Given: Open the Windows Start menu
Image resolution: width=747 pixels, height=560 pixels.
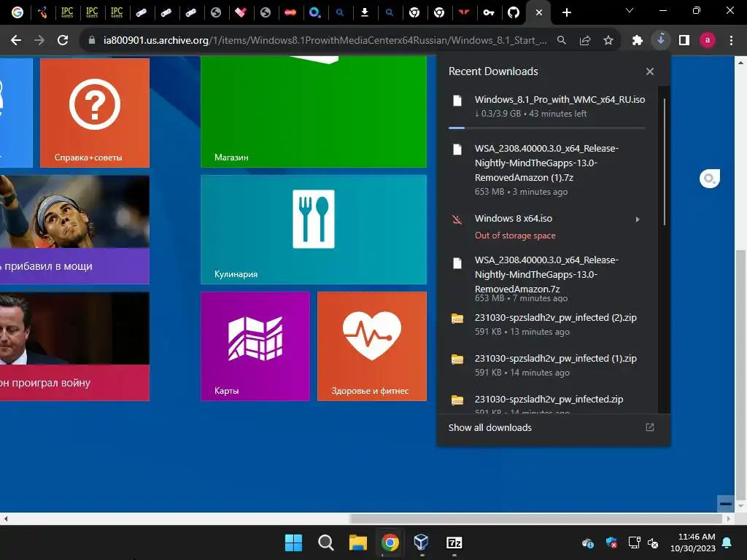Looking at the screenshot, I should coord(293,542).
